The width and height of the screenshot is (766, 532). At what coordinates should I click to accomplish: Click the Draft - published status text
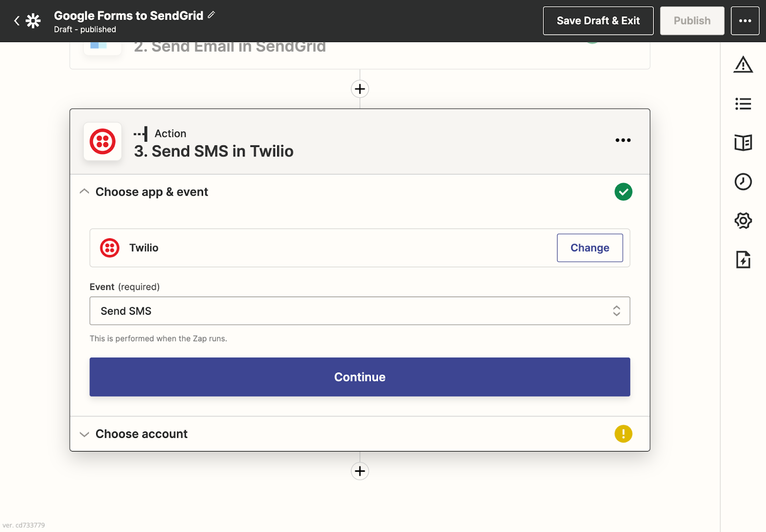pos(85,30)
